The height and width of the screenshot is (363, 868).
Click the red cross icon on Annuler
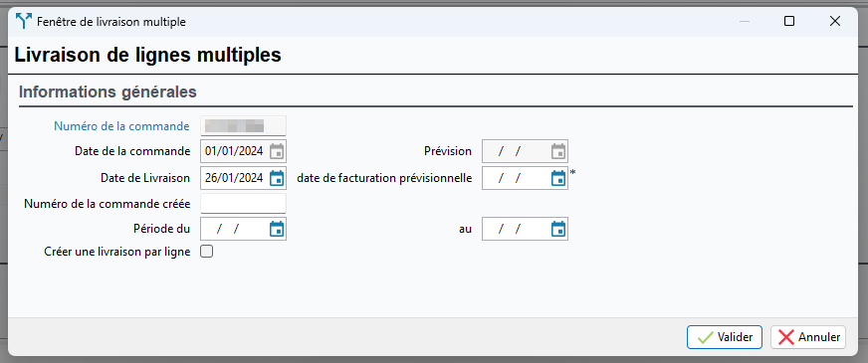pyautogui.click(x=785, y=337)
